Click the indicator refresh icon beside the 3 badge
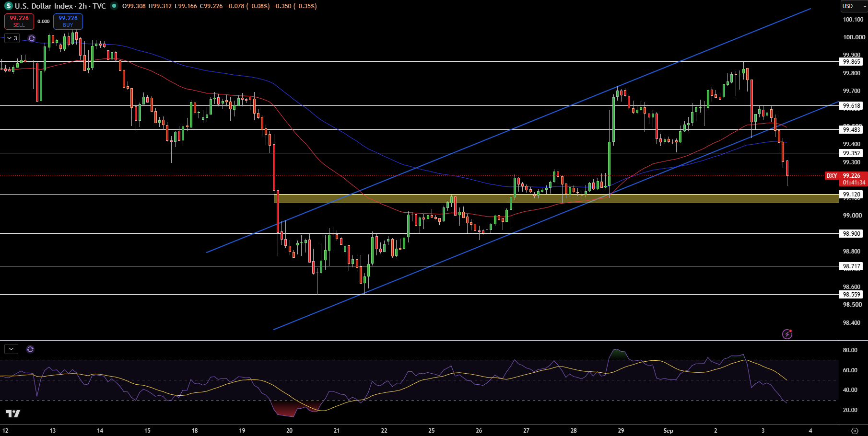This screenshot has width=868, height=436. tap(32, 38)
